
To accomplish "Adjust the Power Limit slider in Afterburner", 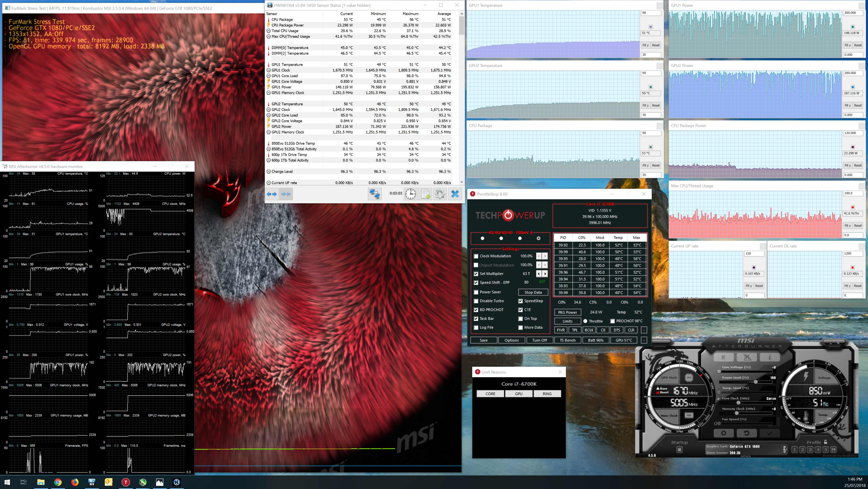I will tap(756, 382).
